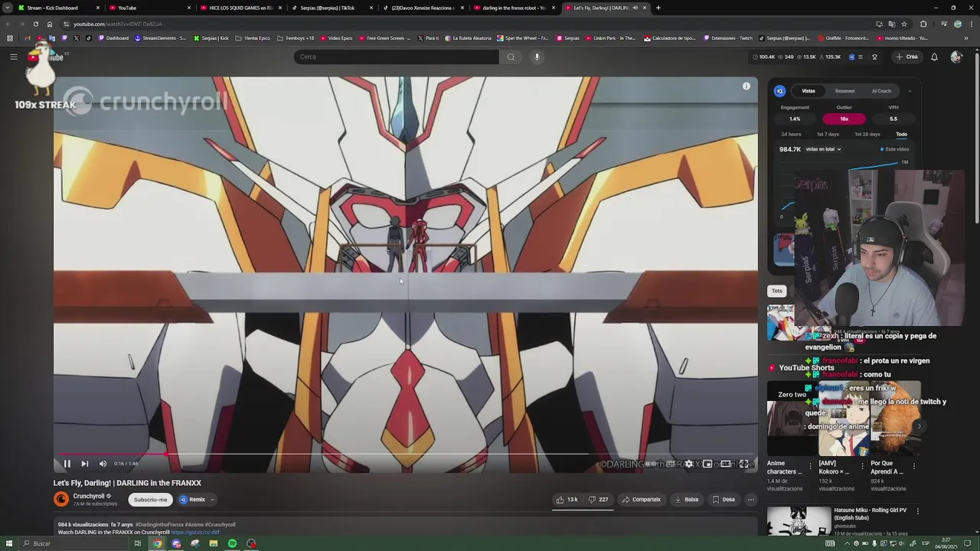
Task: Open the ESP language indicator
Action: (x=926, y=543)
